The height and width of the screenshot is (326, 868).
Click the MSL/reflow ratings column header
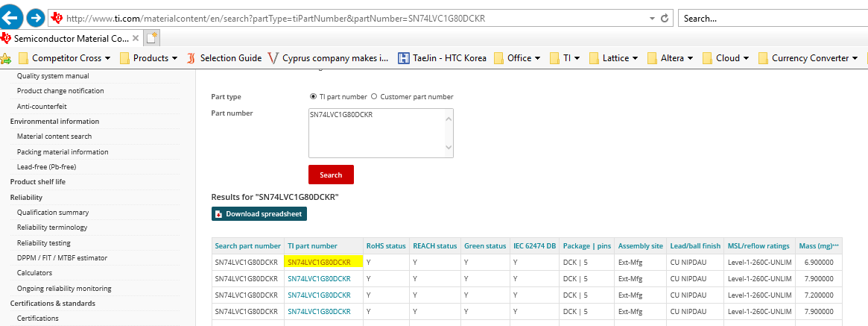(x=758, y=246)
